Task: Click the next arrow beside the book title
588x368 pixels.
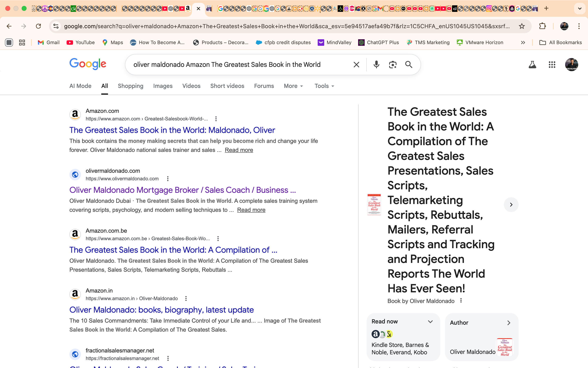Action: [x=511, y=205]
